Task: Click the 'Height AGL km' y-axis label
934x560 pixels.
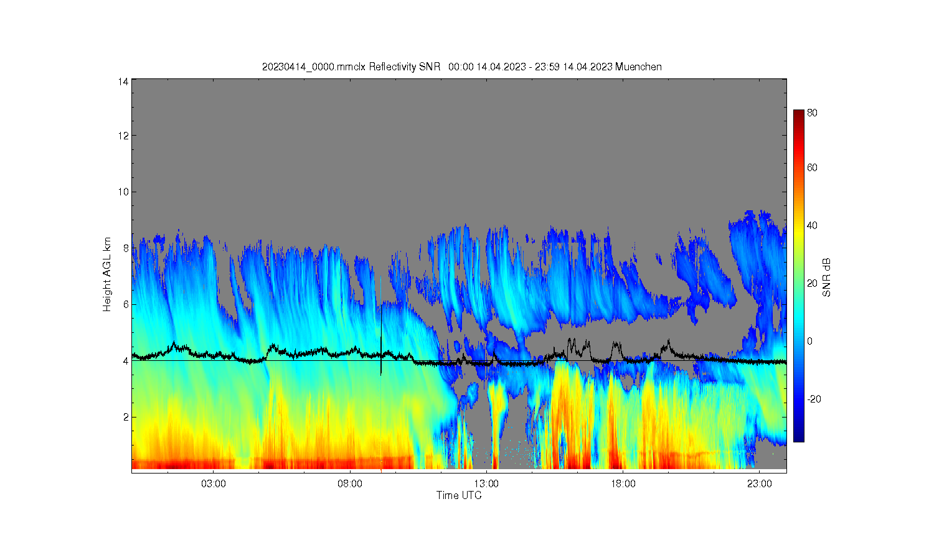Action: coord(107,274)
